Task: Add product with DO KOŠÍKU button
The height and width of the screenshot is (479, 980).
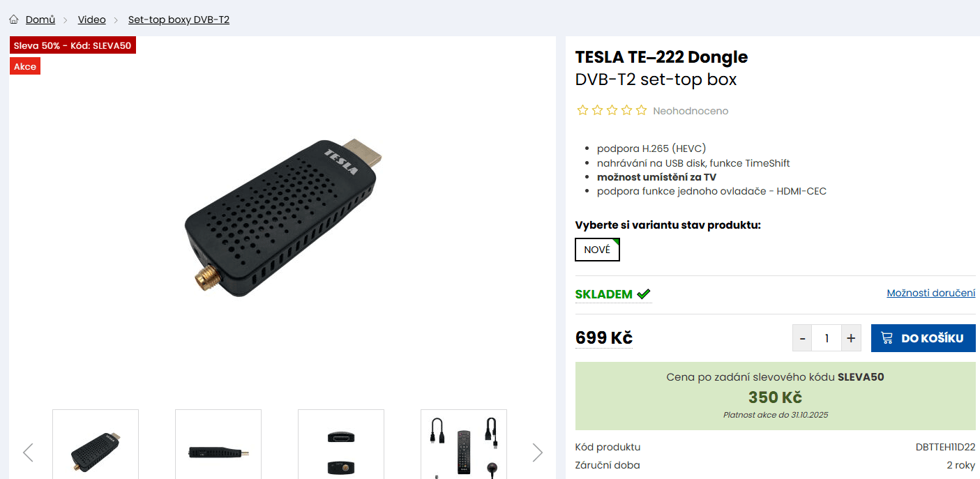Action: (x=923, y=338)
